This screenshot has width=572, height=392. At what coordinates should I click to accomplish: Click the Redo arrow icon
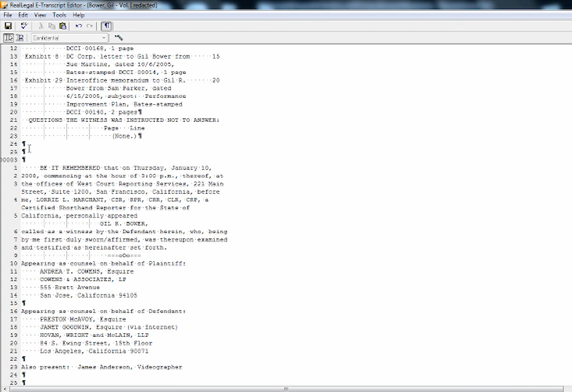(90, 26)
